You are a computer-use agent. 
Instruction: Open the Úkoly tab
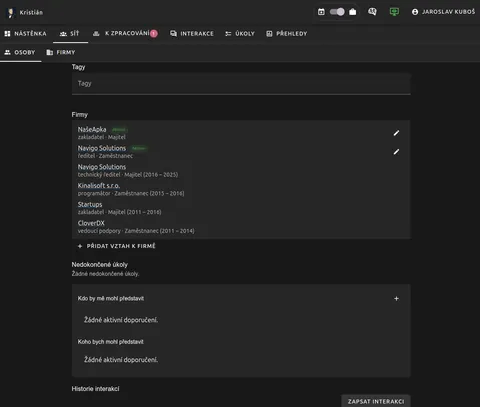click(240, 34)
